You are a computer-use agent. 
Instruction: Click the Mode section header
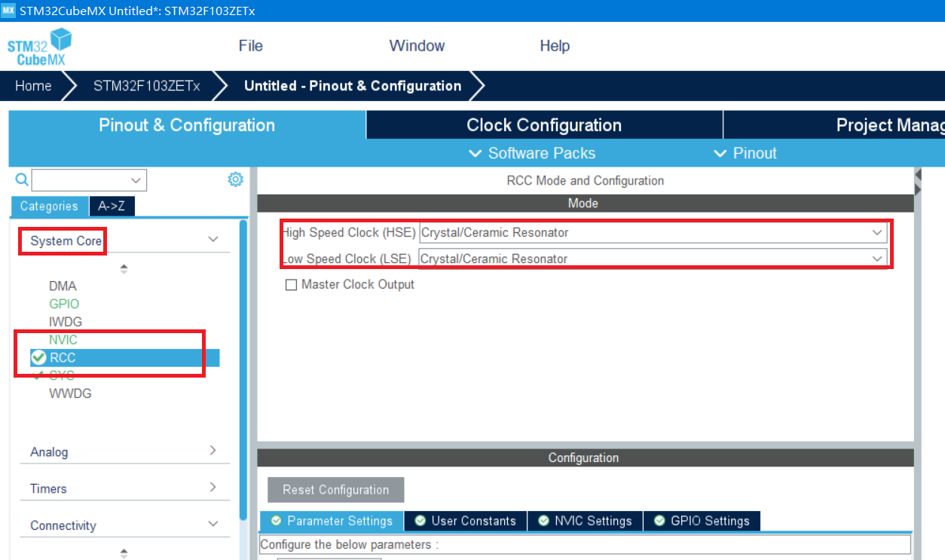point(586,203)
